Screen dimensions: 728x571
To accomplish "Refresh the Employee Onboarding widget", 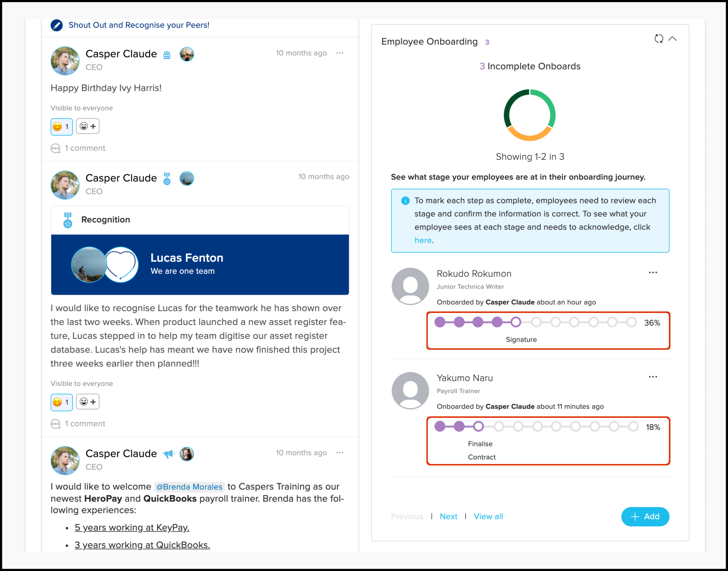I will coord(658,39).
